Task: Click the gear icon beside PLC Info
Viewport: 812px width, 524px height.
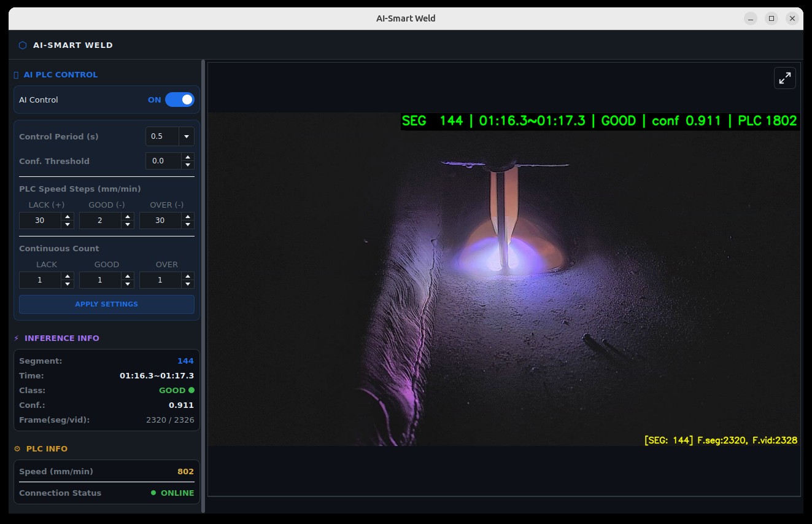Action: tap(17, 448)
